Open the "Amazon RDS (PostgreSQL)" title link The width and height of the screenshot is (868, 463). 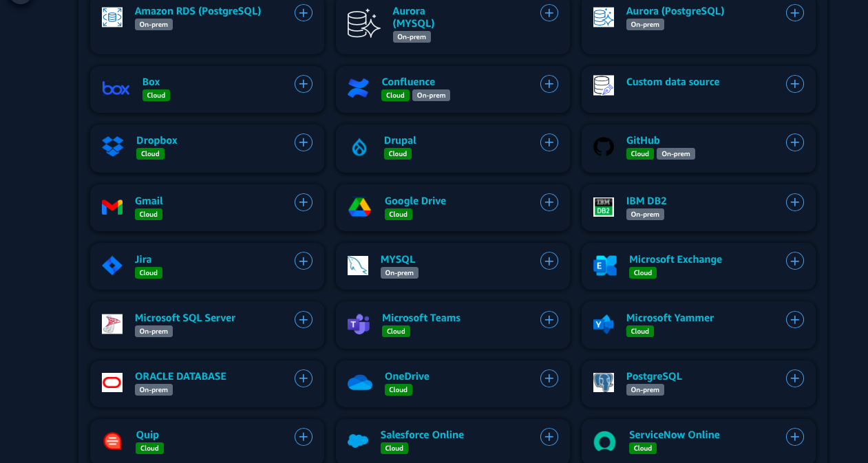coord(198,11)
